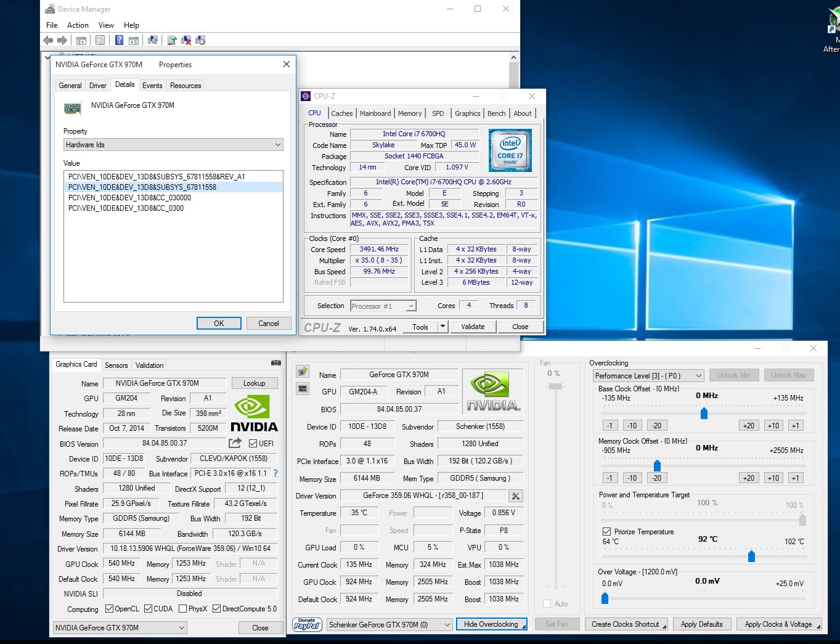840x644 pixels.
Task: Open the Action menu in Device Manager
Action: 78,25
